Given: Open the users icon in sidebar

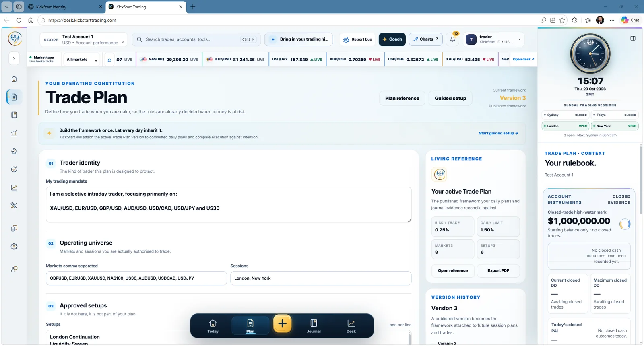Looking at the screenshot, I should (x=14, y=269).
